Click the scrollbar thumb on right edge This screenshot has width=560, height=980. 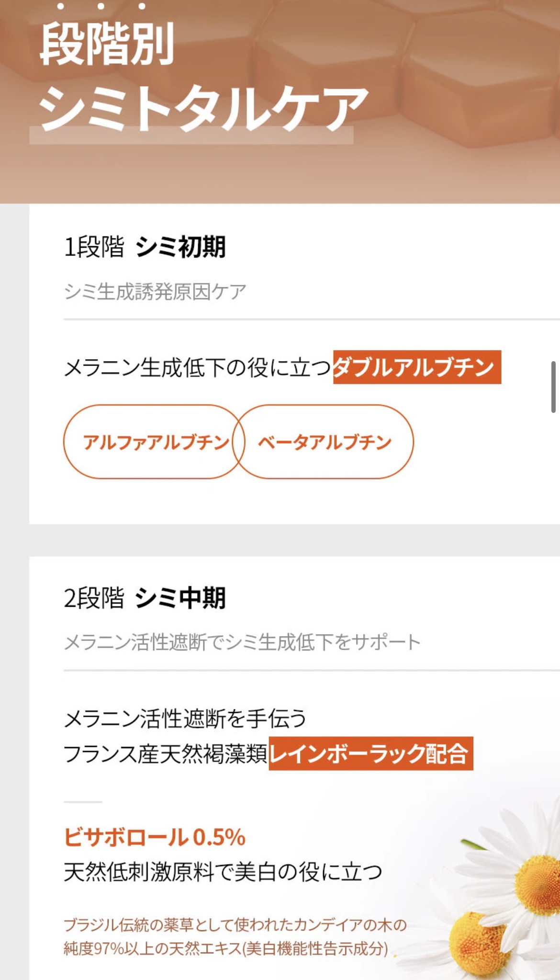[x=553, y=387]
